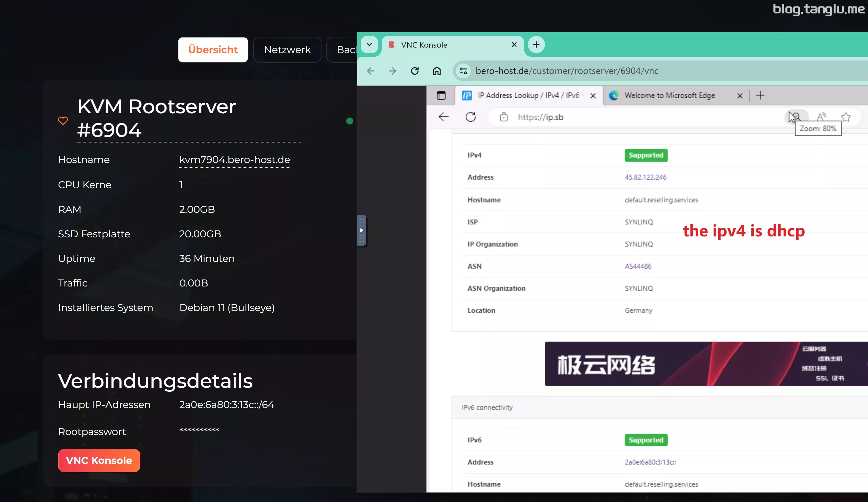Click the heart favorite icon beside KVM Rootserver
The height and width of the screenshot is (502, 868).
(x=63, y=121)
